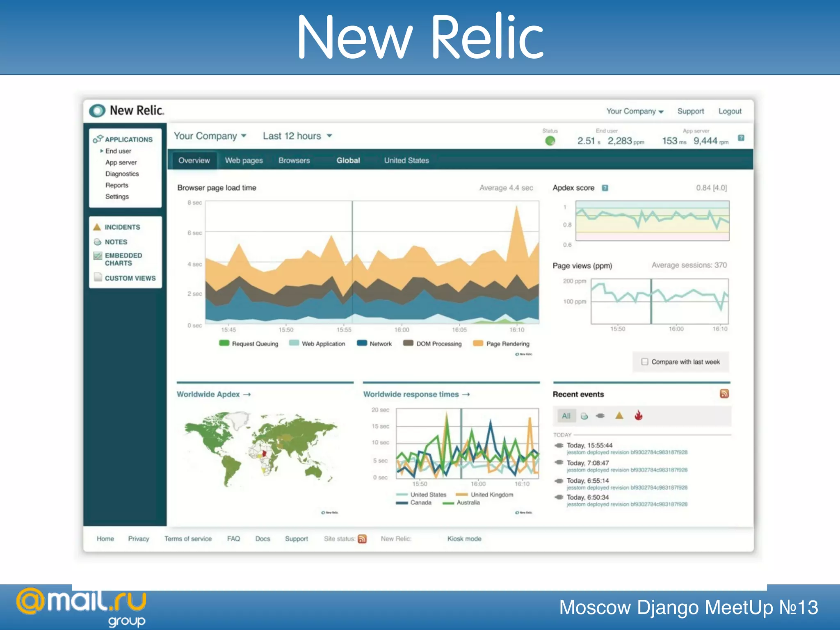Open the Privacy footer link
Screen dimensions: 840x630
coord(139,539)
